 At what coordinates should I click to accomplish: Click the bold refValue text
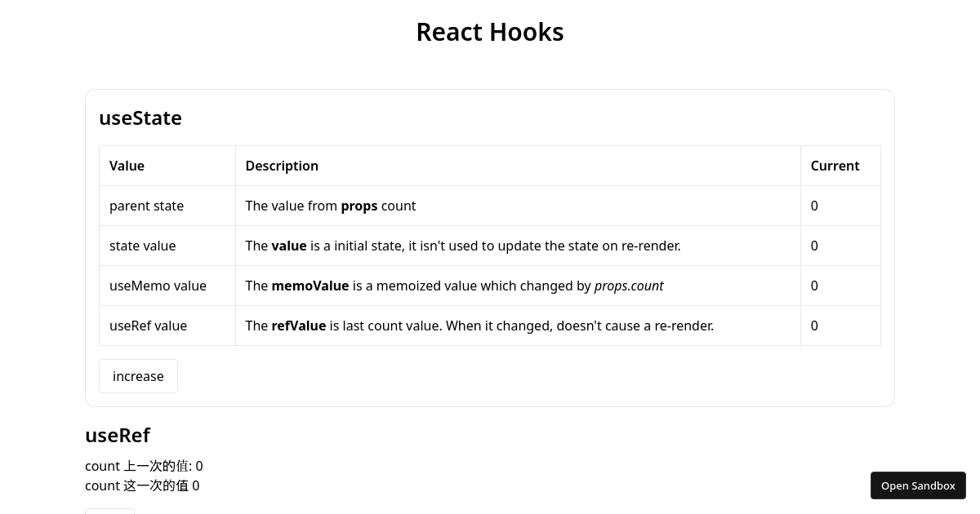coord(299,326)
